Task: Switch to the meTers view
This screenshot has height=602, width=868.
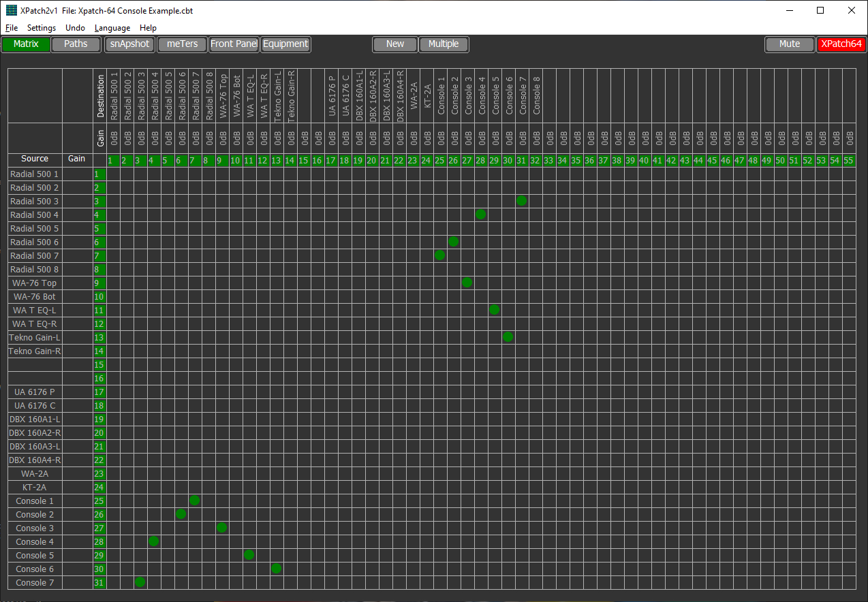Action: 181,44
